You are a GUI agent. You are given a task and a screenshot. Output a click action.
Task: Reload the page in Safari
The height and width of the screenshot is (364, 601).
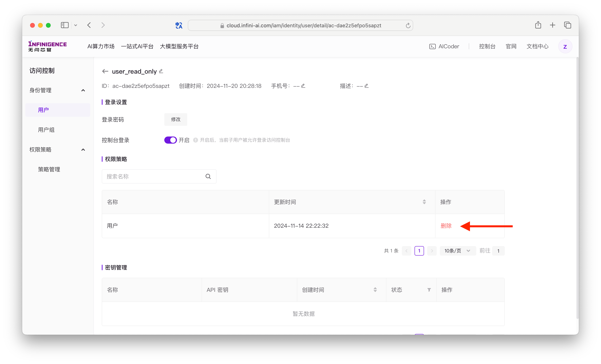point(408,25)
